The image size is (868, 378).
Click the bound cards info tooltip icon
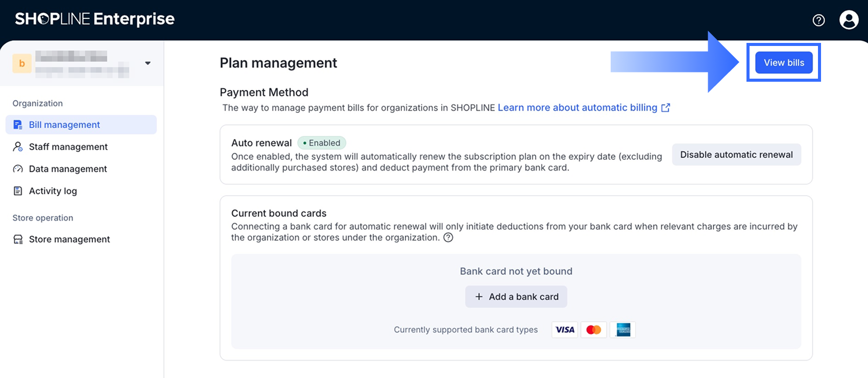click(448, 238)
